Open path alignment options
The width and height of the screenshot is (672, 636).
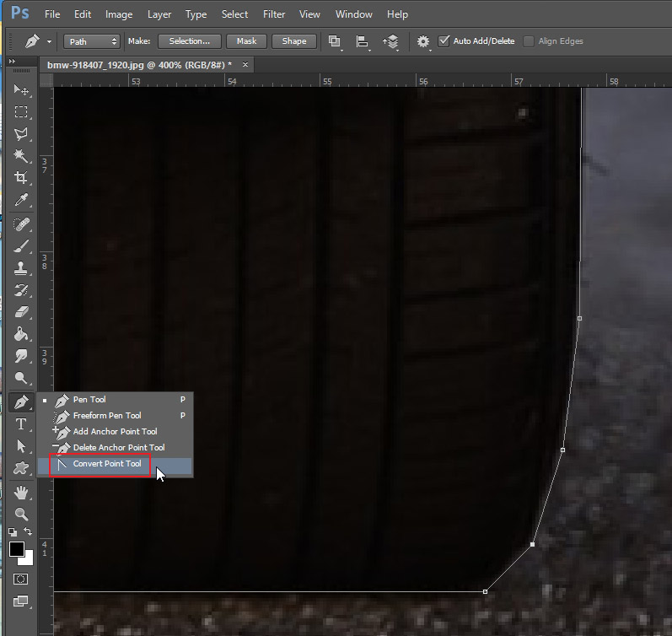click(363, 41)
